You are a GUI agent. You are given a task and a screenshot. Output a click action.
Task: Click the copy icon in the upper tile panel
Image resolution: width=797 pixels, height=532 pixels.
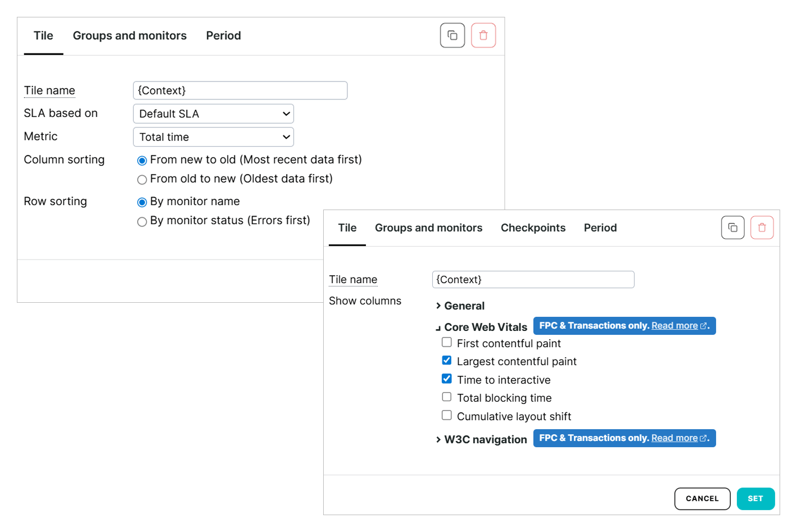click(x=452, y=35)
